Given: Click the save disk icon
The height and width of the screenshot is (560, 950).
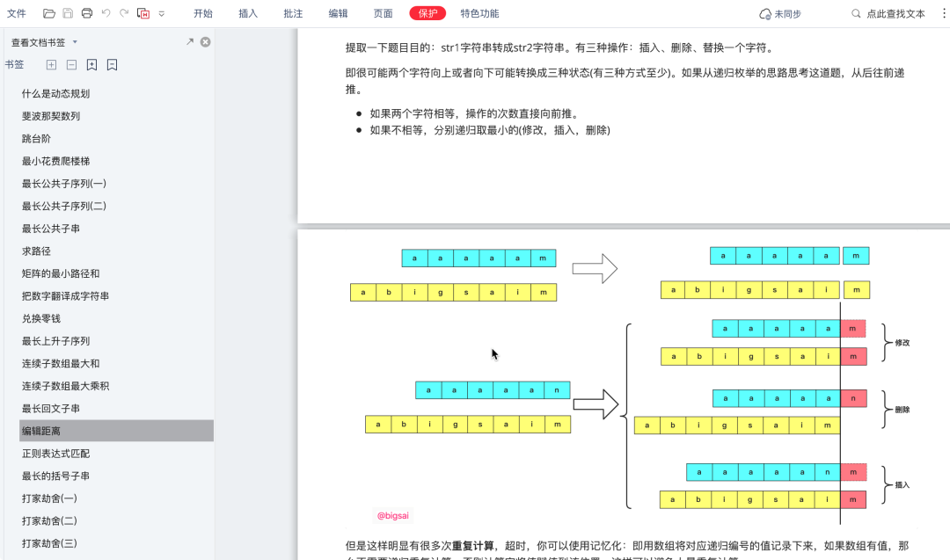Looking at the screenshot, I should [x=68, y=13].
